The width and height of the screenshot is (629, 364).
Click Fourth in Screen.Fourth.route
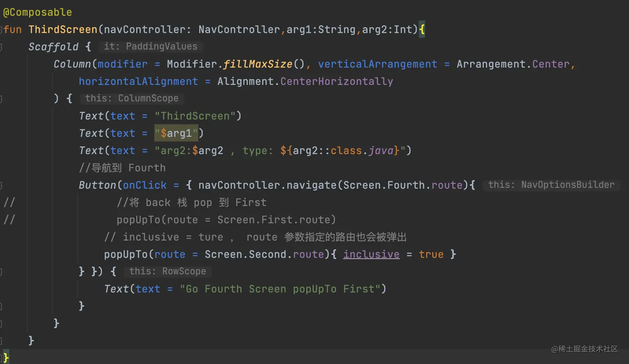[406, 185]
